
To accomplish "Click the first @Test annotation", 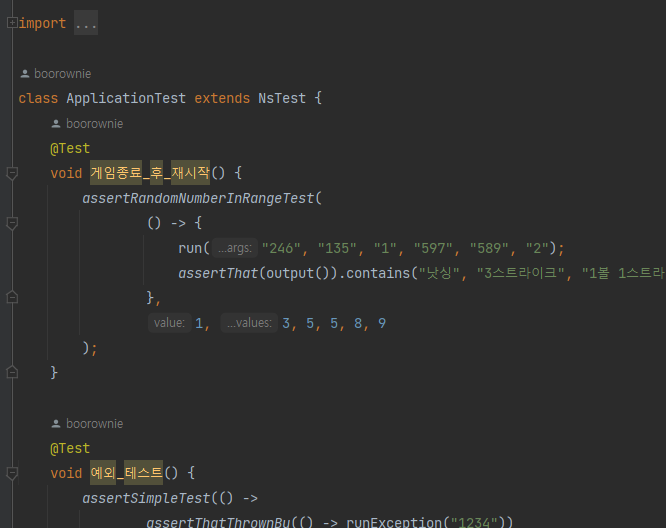I will (x=70, y=149).
